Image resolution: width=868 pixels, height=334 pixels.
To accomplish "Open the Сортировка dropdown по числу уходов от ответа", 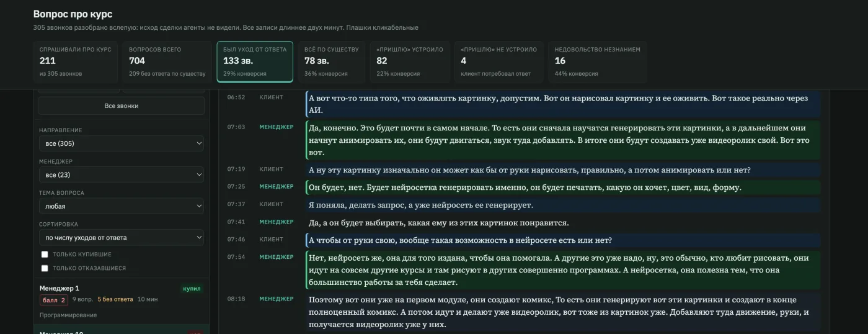I will pos(122,238).
